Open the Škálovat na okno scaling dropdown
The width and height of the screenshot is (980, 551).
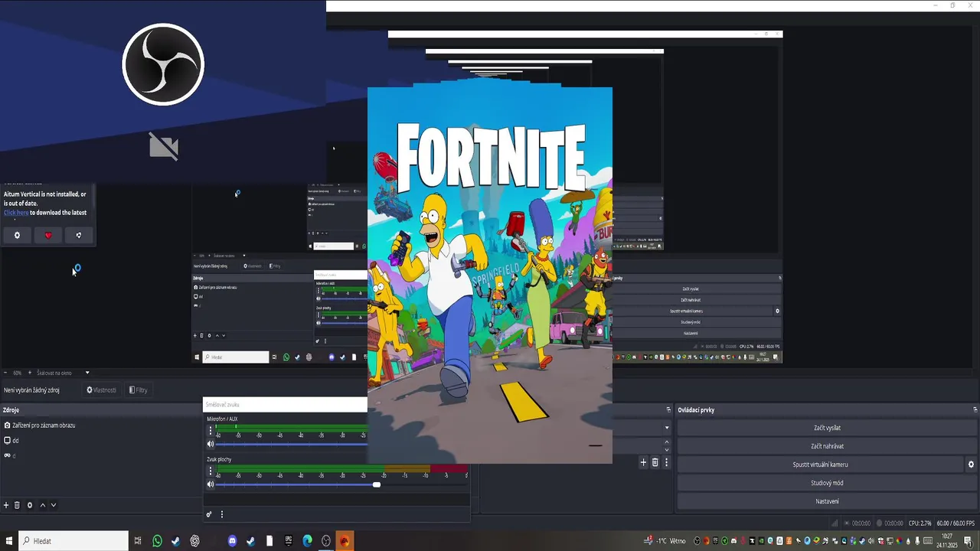[x=64, y=373]
